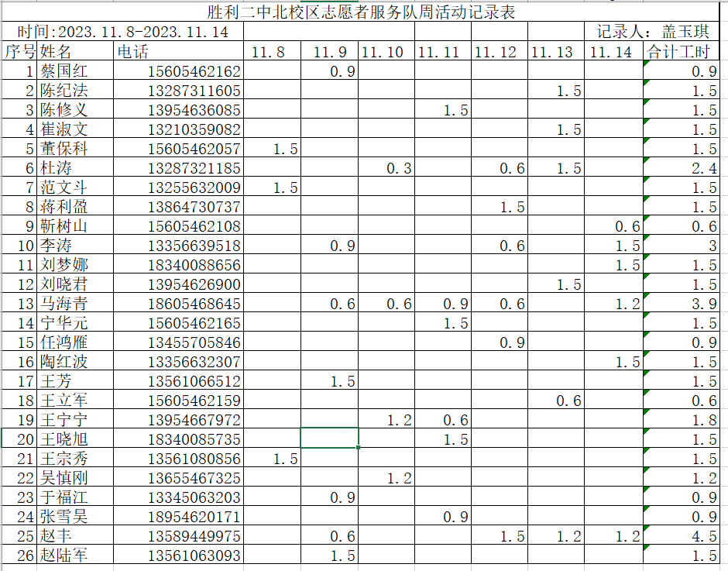Click the name cell 刘梦娜
This screenshot has height=571, width=728.
coord(75,264)
